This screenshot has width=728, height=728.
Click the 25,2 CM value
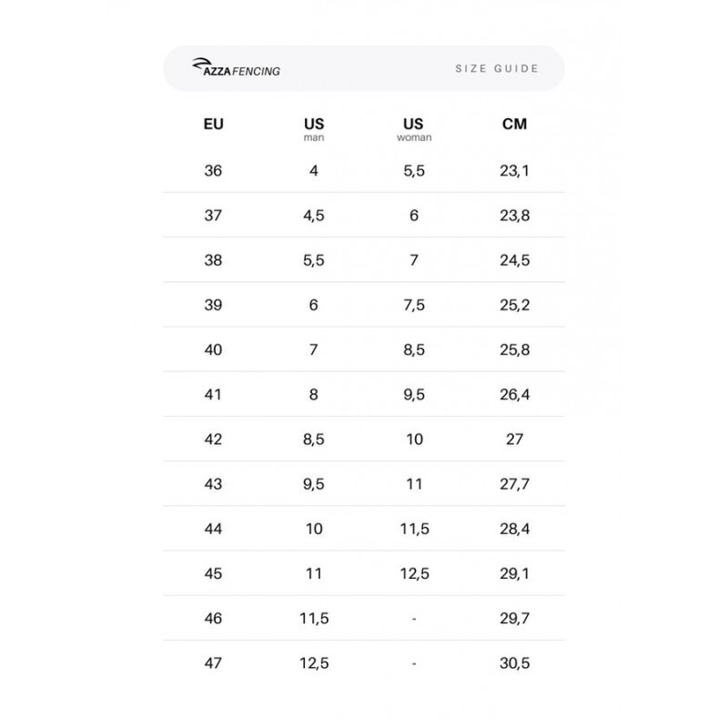pyautogui.click(x=514, y=305)
